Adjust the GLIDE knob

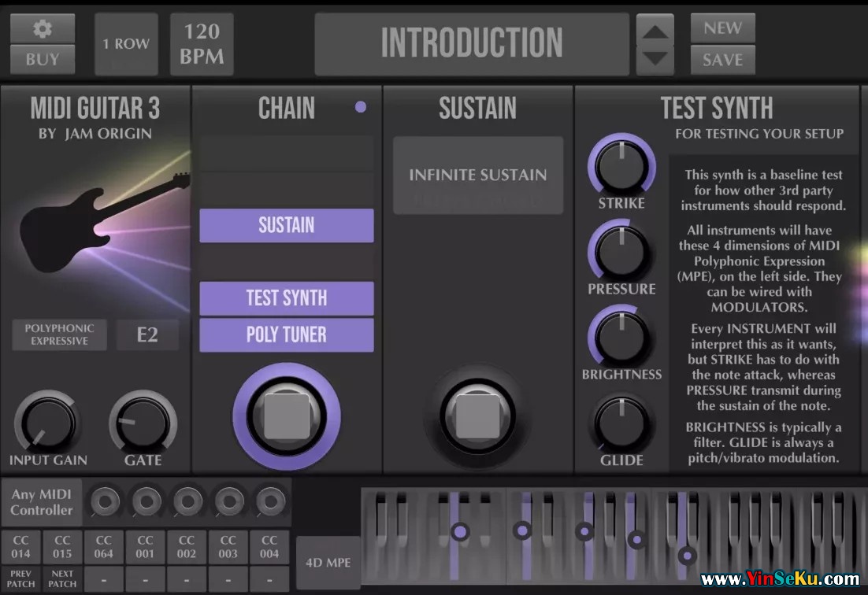(621, 423)
